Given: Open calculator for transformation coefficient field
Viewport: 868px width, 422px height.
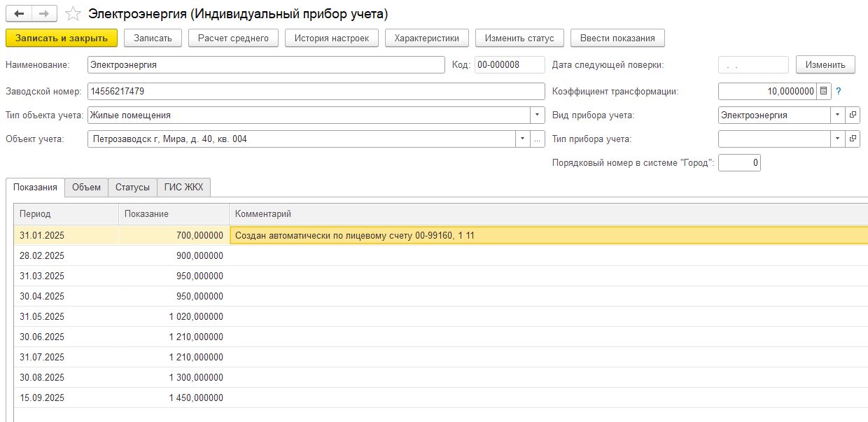Looking at the screenshot, I should click(x=824, y=92).
